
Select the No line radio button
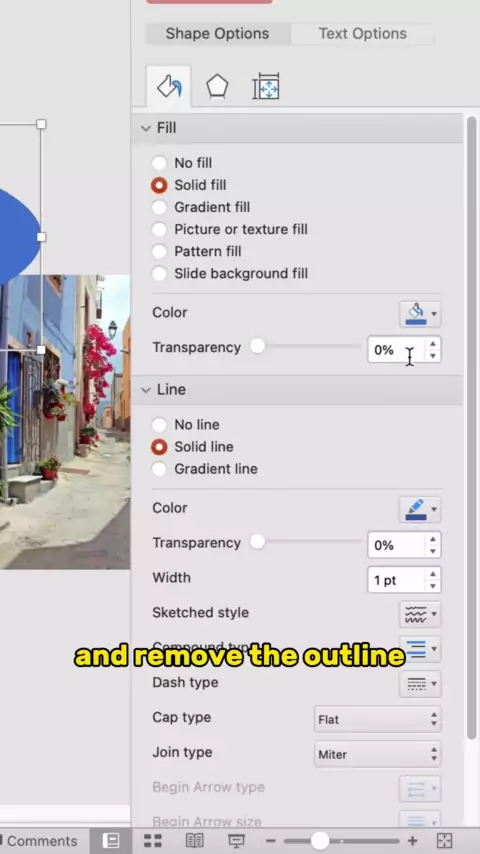click(159, 425)
